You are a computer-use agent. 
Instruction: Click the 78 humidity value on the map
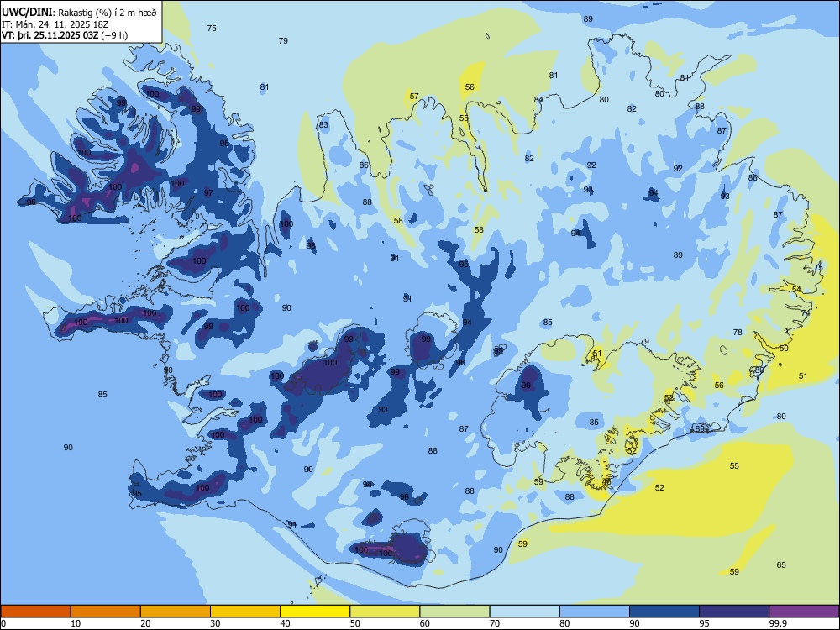point(738,332)
